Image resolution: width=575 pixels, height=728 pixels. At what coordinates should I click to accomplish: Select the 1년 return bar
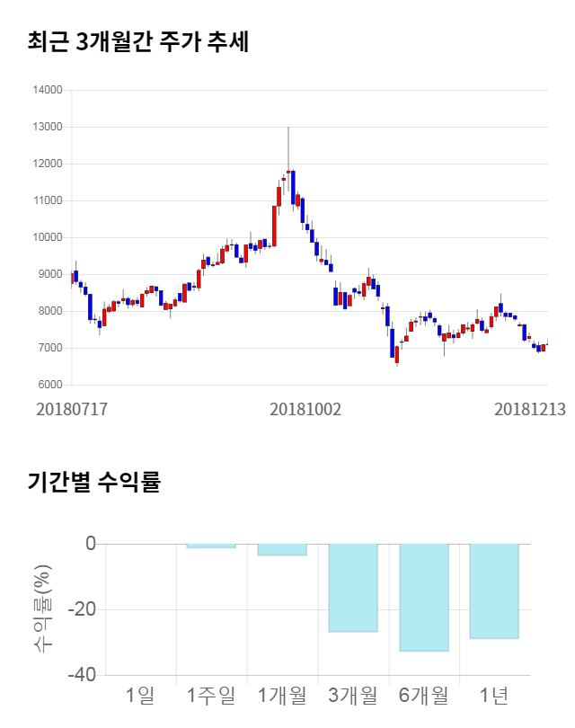tap(494, 590)
